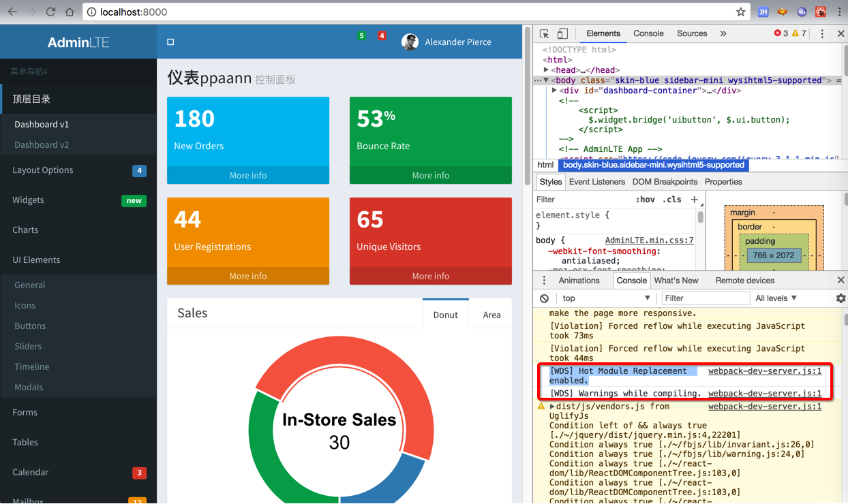
Task: Open the red 4 badge alerts
Action: pyautogui.click(x=382, y=35)
